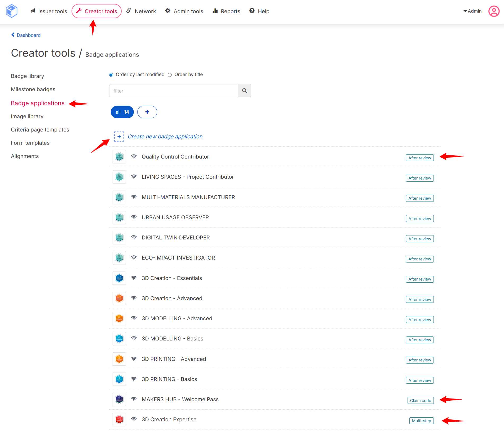Select Order by last modified radio

(111, 75)
